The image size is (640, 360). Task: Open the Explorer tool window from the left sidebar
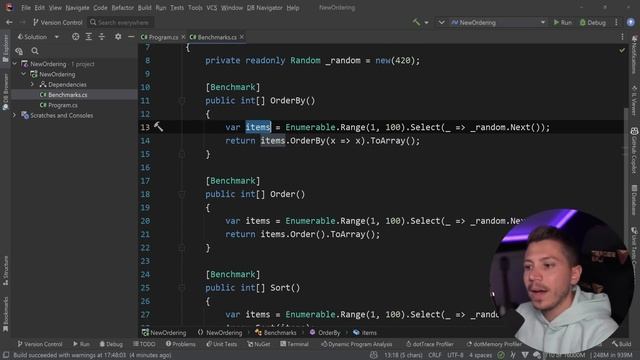click(x=5, y=48)
